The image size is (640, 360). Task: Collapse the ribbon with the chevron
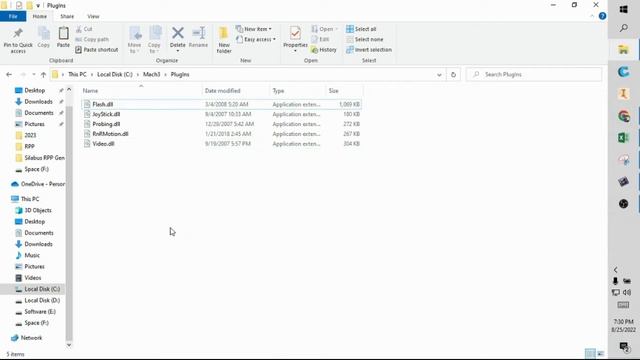(x=592, y=16)
